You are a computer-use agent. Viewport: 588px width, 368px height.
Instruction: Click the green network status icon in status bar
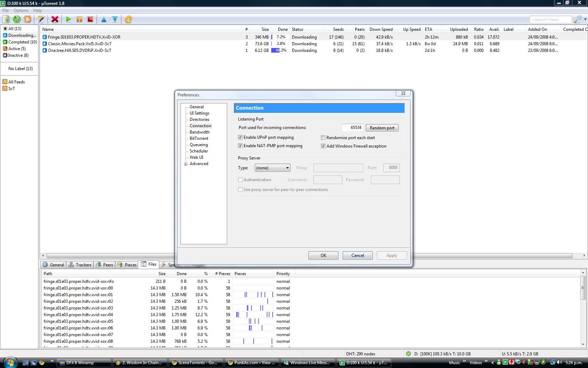[x=408, y=354]
